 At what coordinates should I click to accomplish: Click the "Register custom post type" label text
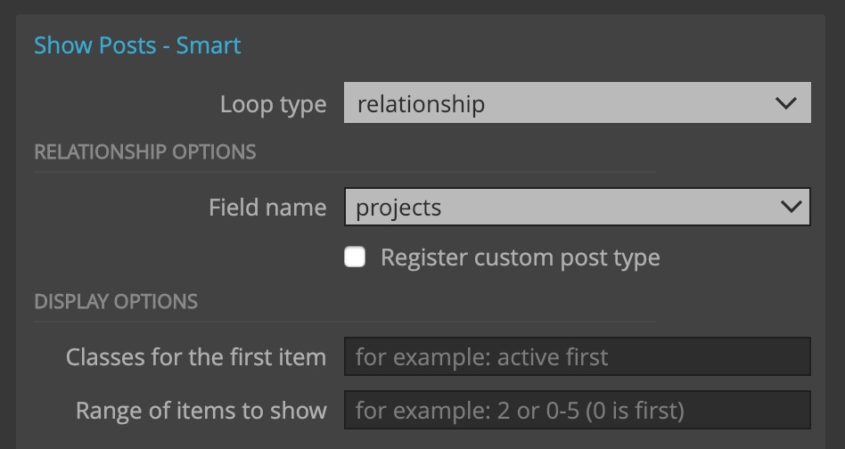point(520,258)
